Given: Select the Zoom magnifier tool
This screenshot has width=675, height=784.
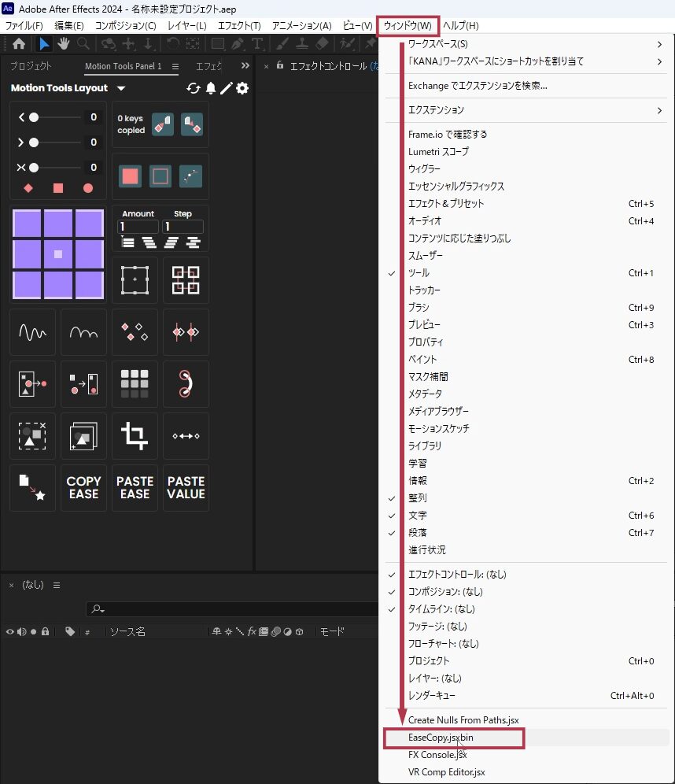Looking at the screenshot, I should (83, 44).
